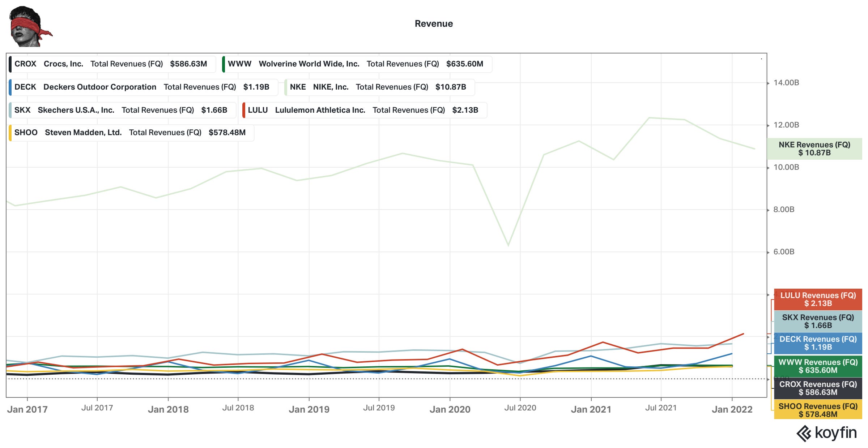Viewport: 868px width, 448px height.
Task: Select the WWW Wolverine World Wide legend entry
Action: pos(357,64)
